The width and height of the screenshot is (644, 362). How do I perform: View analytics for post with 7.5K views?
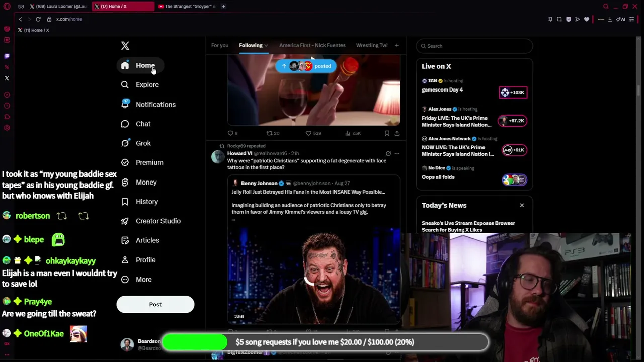click(x=353, y=133)
